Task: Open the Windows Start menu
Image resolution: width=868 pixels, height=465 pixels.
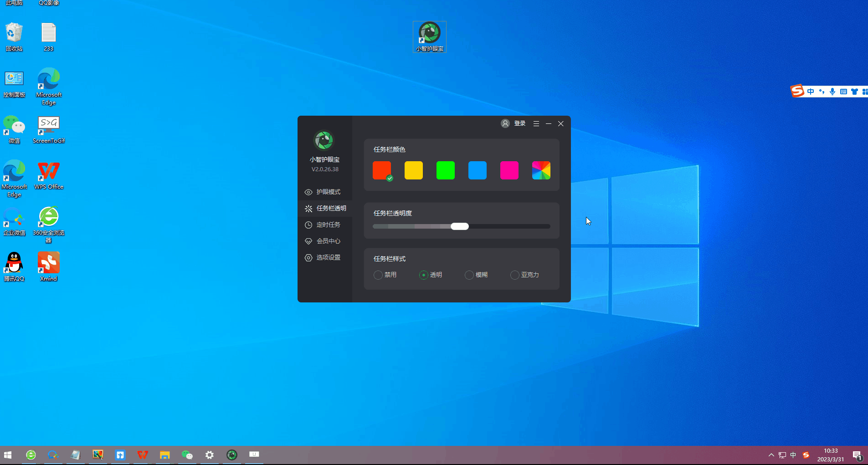Action: [8, 454]
